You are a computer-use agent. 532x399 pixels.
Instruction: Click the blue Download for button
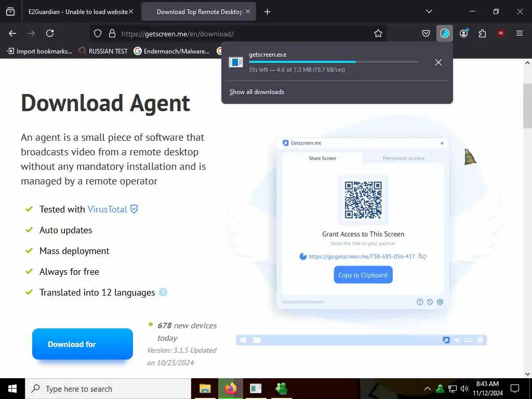[x=83, y=344]
